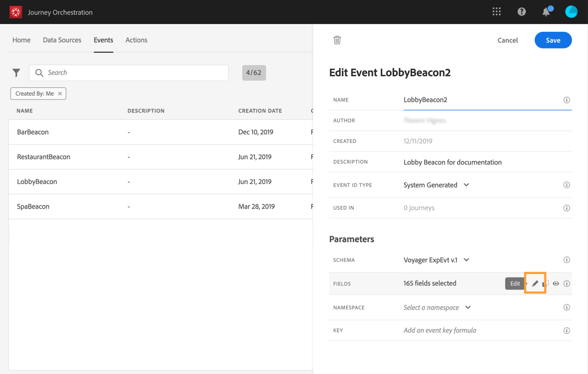Switch to the Data Sources tab
The width and height of the screenshot is (588, 374).
coord(62,40)
